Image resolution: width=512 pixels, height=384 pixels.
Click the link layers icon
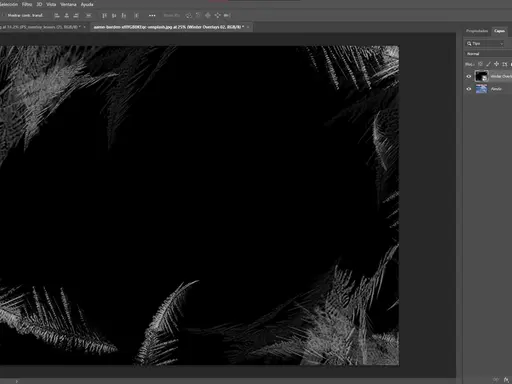tap(496, 380)
